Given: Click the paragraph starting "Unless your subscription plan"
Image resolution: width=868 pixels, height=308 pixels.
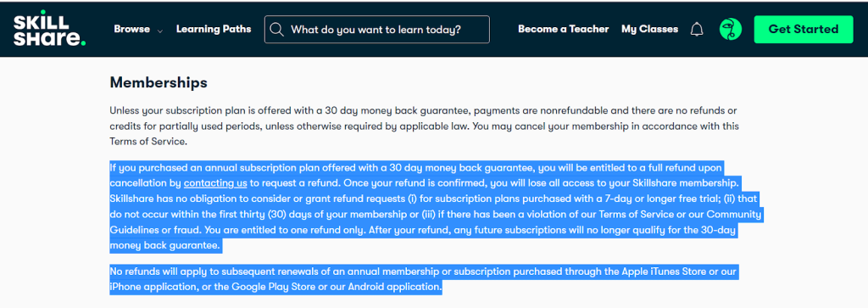Looking at the screenshot, I should pyautogui.click(x=424, y=126).
